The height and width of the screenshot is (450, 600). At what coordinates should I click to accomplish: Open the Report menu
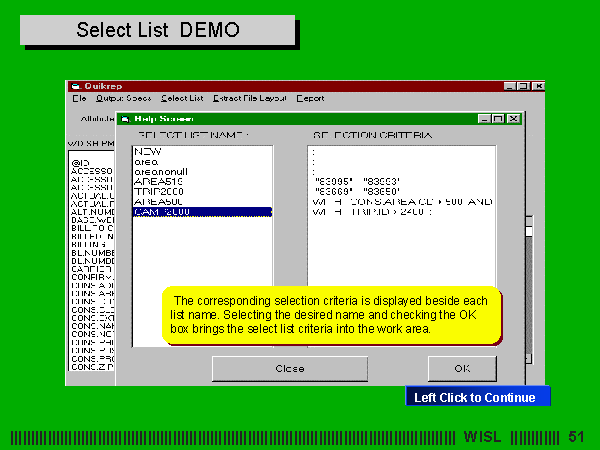(x=310, y=98)
